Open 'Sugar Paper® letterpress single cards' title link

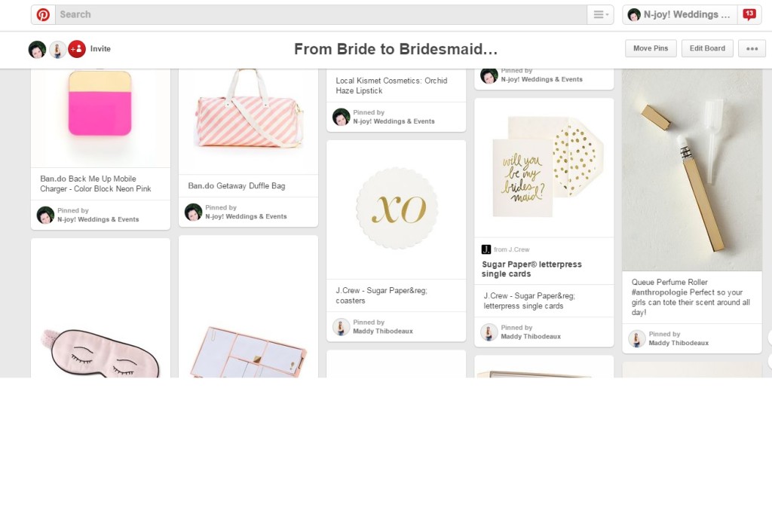(x=532, y=269)
